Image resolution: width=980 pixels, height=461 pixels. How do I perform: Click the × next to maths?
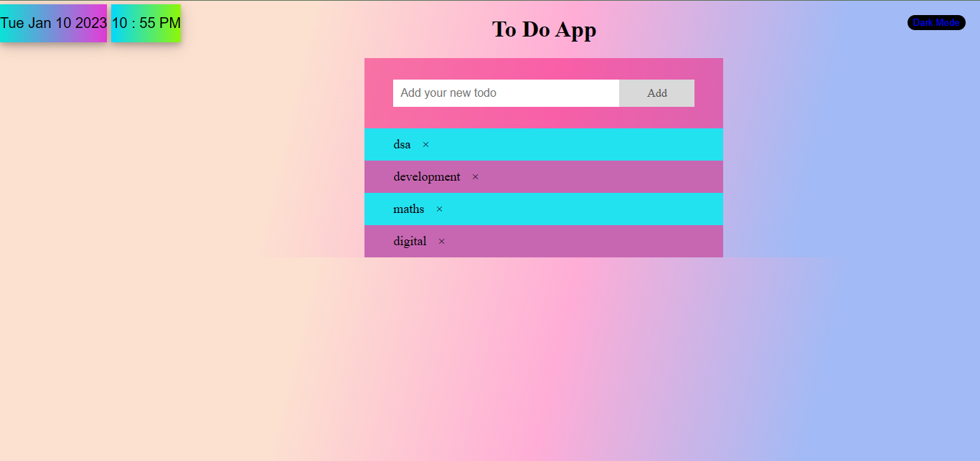[439, 209]
